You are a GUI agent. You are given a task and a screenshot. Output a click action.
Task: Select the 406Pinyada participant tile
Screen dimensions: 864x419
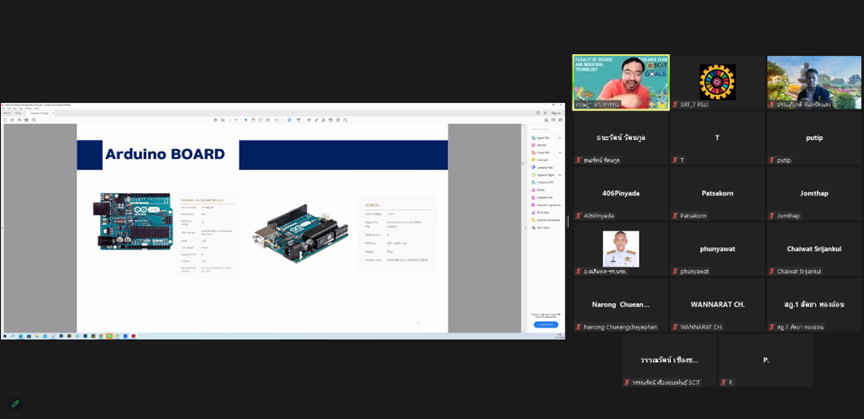coord(621,194)
